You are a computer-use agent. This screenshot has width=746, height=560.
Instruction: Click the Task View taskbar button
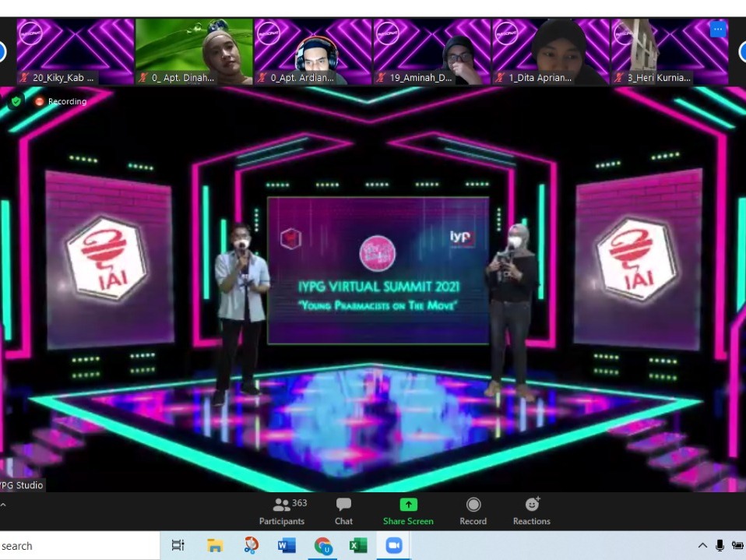pyautogui.click(x=178, y=545)
